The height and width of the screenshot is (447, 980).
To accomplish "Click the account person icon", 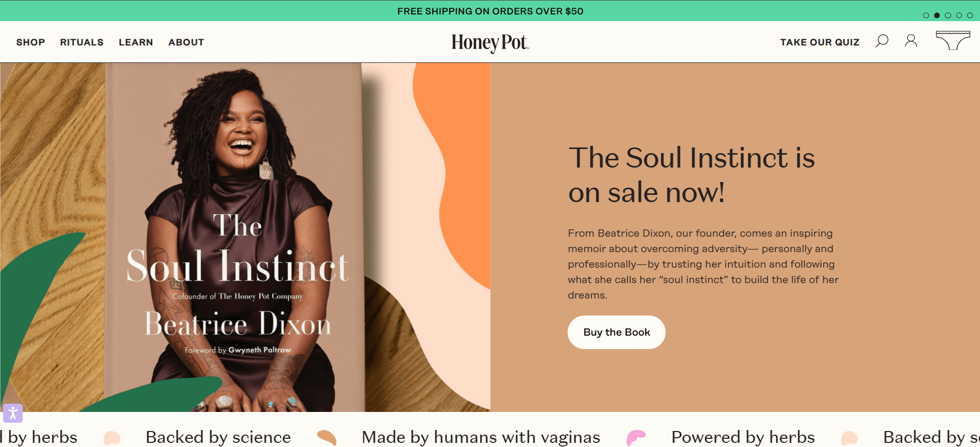I will (911, 41).
